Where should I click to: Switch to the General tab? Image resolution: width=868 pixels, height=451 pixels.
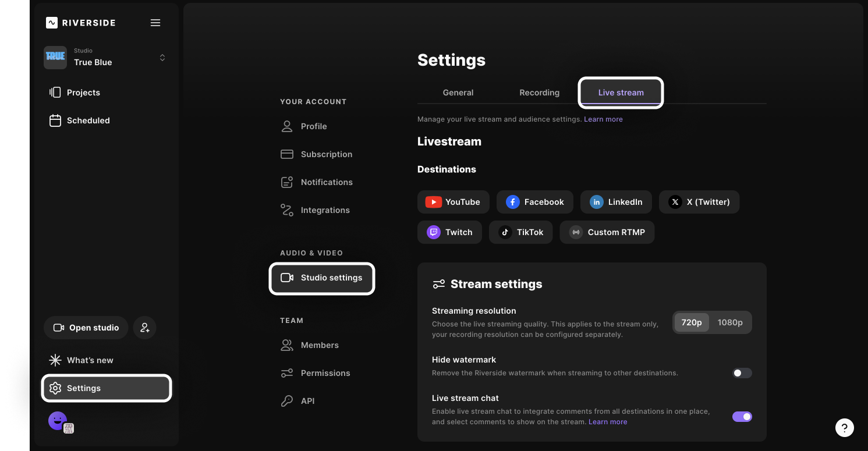pos(458,93)
